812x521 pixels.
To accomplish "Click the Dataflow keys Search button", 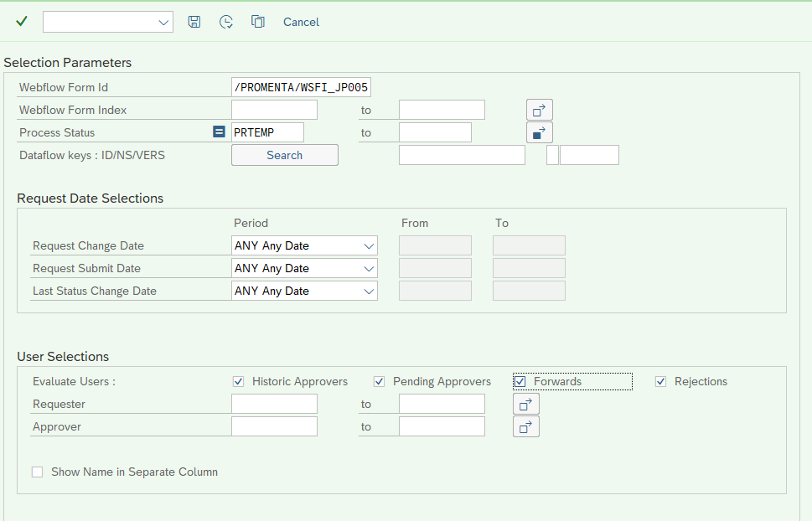I will pos(284,155).
